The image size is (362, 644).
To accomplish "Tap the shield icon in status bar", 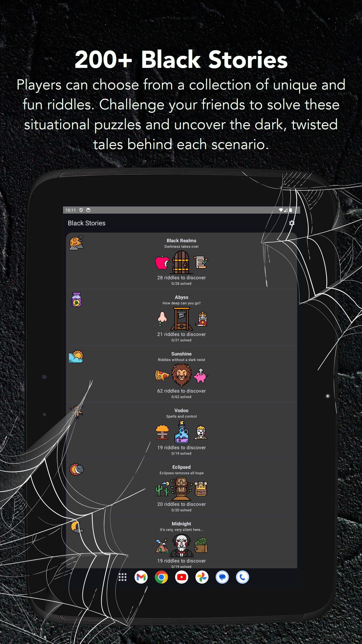I will tap(81, 210).
